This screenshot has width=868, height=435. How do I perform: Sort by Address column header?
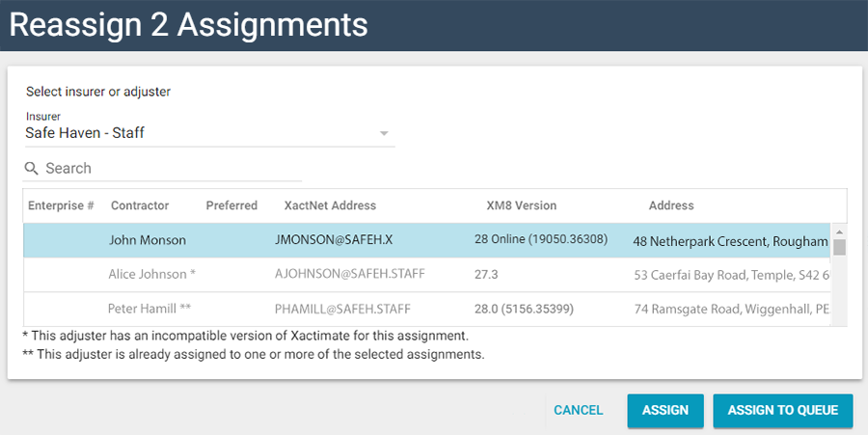(x=671, y=205)
